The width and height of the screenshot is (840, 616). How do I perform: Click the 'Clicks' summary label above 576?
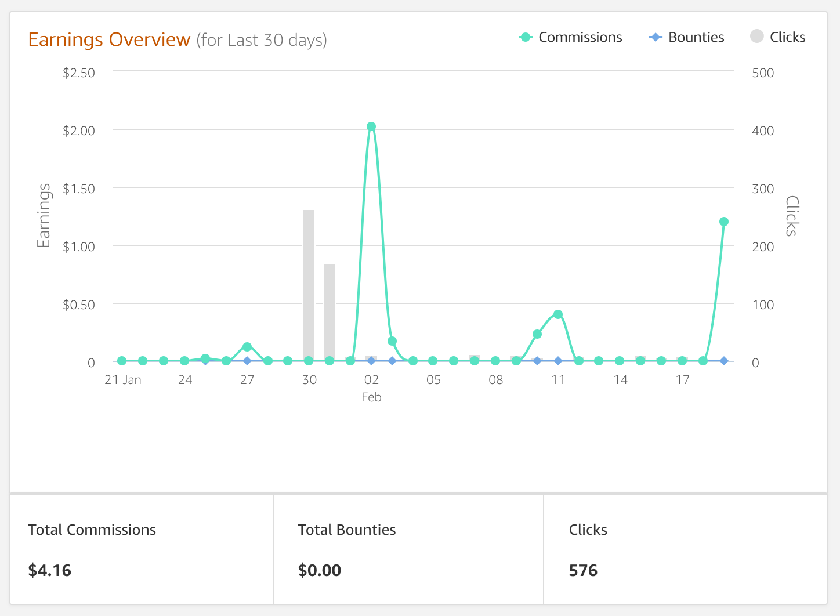tap(588, 530)
